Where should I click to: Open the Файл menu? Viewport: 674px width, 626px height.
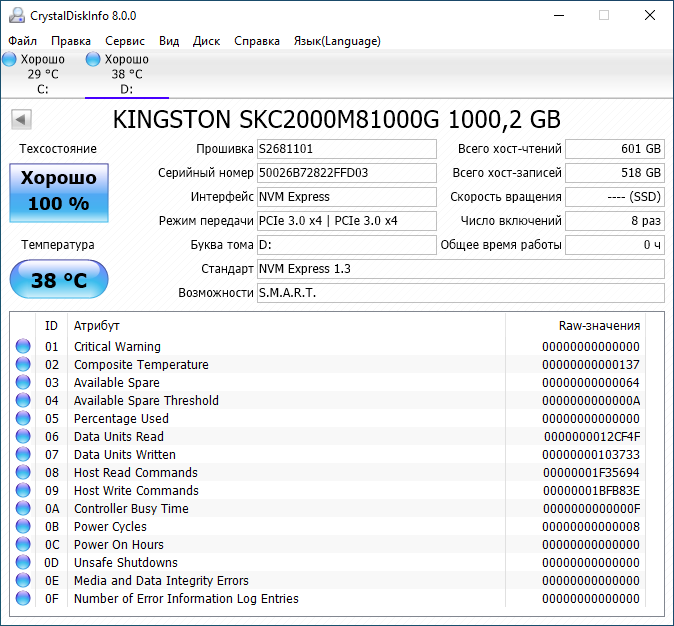[x=22, y=41]
